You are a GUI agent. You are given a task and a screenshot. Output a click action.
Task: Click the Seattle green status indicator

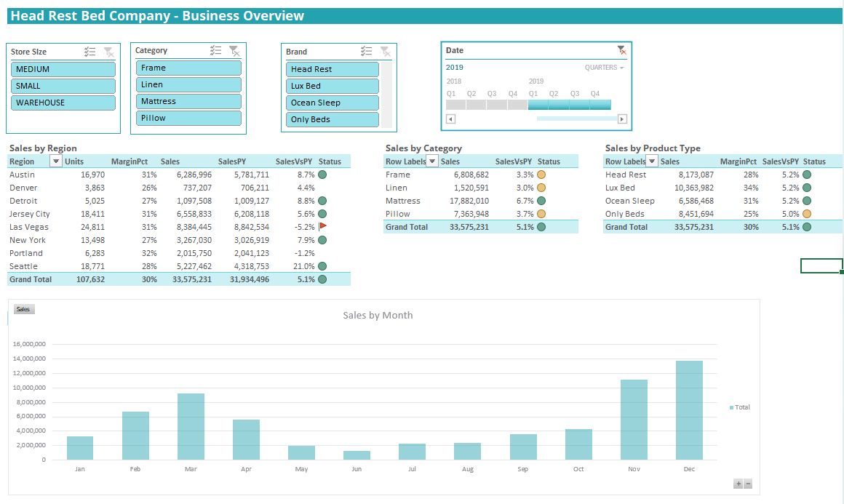[x=322, y=265]
